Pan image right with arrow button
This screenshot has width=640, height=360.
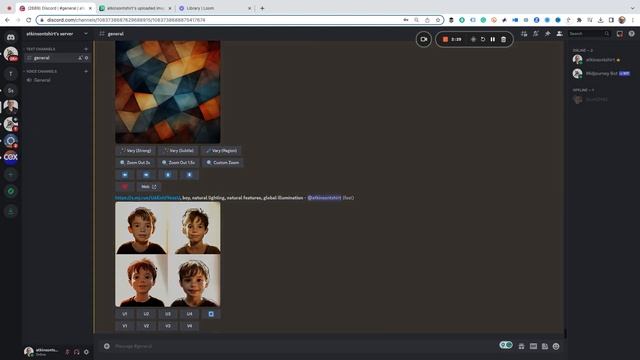click(x=146, y=175)
